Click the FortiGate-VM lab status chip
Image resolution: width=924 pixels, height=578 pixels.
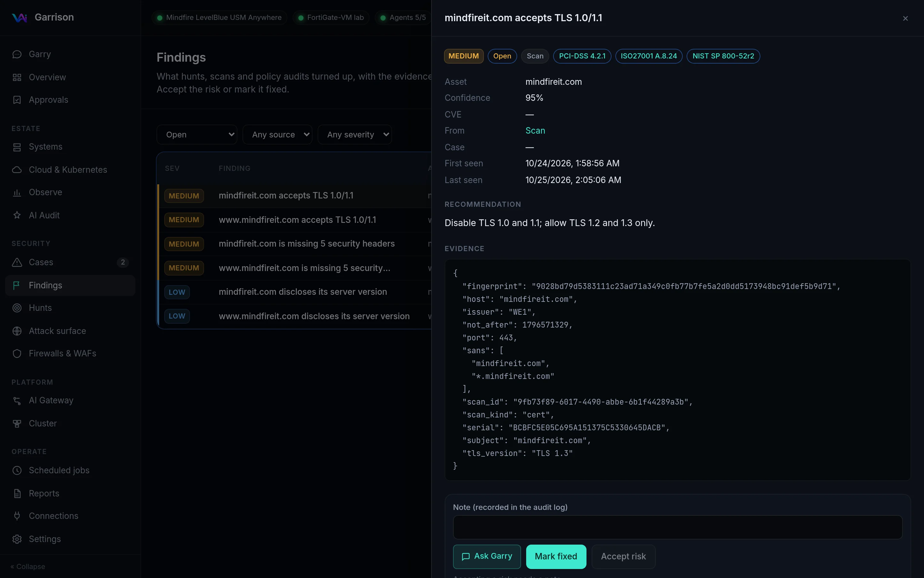(331, 18)
